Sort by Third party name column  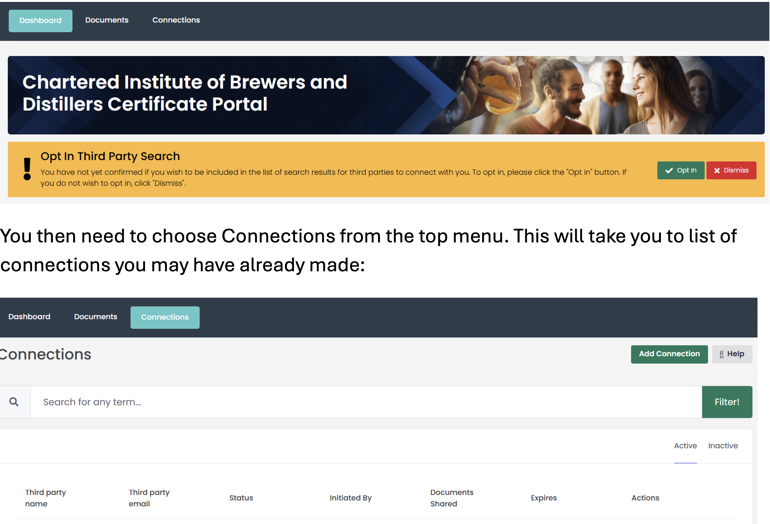[x=46, y=498]
